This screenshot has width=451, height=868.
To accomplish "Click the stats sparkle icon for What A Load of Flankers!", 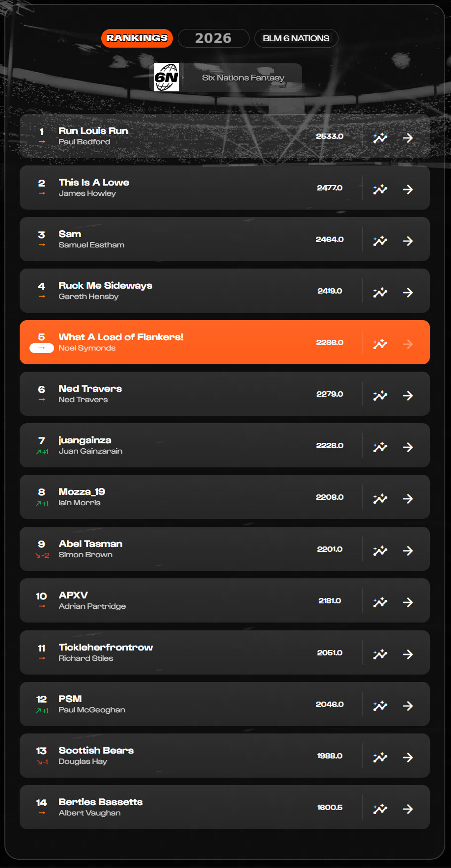I will pyautogui.click(x=380, y=344).
